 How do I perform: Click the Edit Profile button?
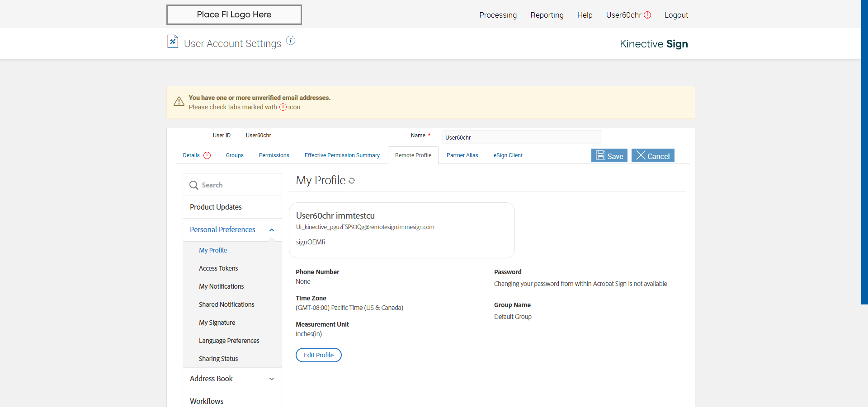(319, 355)
